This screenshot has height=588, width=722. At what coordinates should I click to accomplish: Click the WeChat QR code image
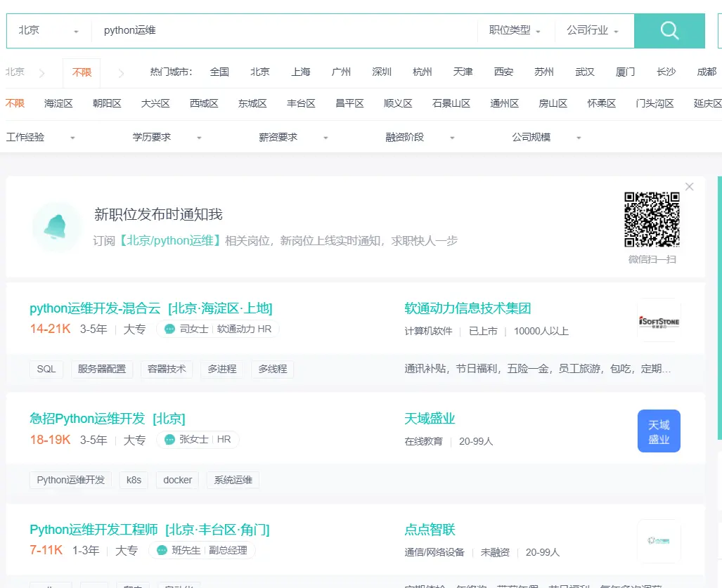coord(652,219)
